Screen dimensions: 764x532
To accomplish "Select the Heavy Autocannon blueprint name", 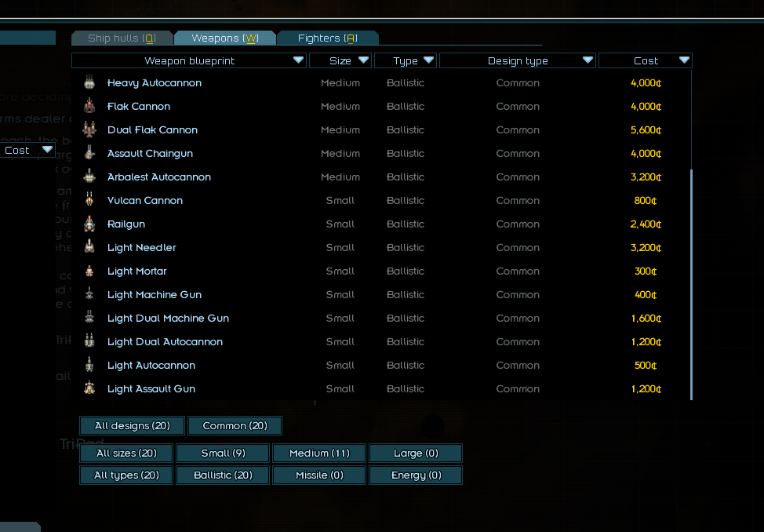I will 154,83.
